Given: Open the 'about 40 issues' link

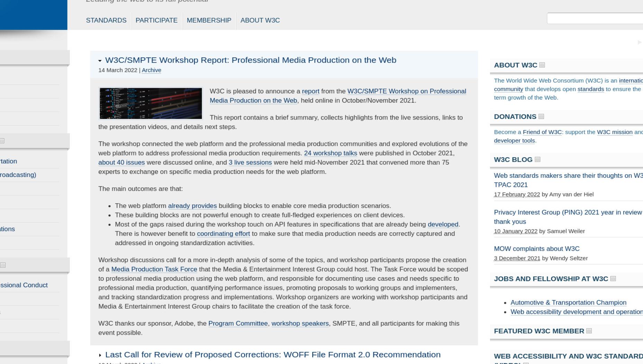Looking at the screenshot, I should pyautogui.click(x=121, y=162).
